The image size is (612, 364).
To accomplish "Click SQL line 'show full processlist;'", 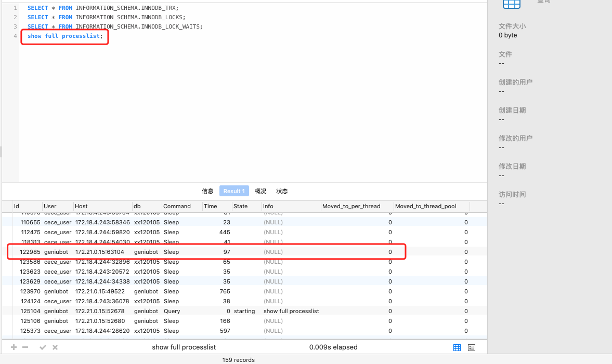I will click(65, 36).
